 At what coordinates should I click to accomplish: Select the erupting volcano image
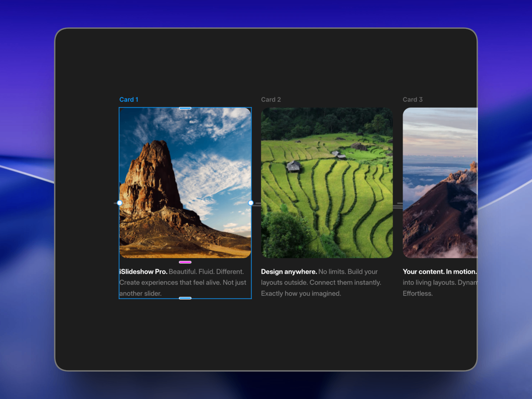[440, 183]
